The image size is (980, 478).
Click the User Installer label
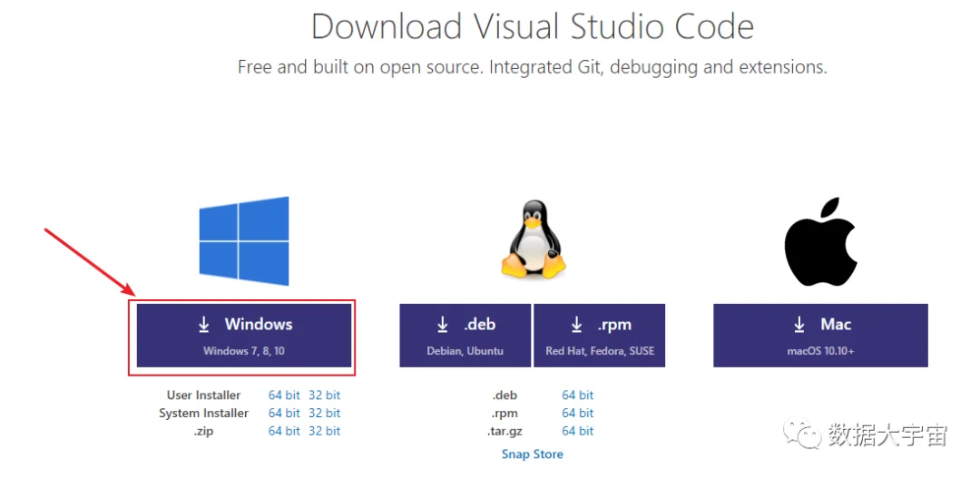tap(204, 395)
